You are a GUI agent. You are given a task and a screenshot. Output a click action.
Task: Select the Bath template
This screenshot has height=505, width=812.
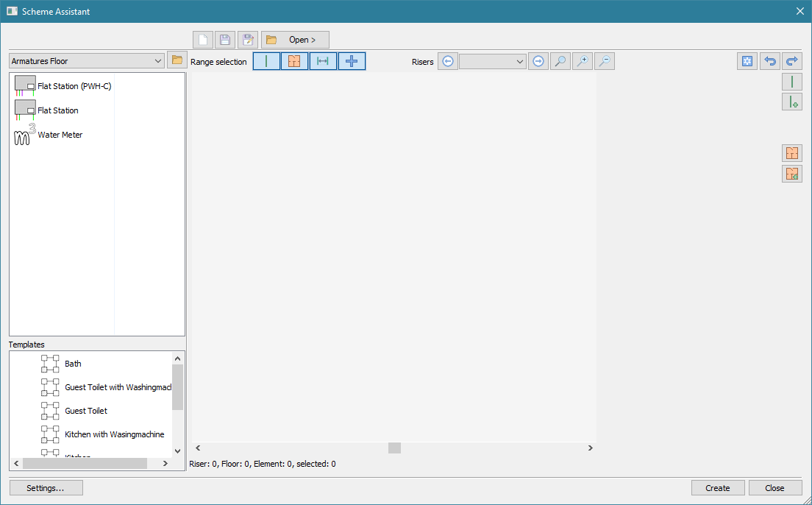click(x=62, y=364)
